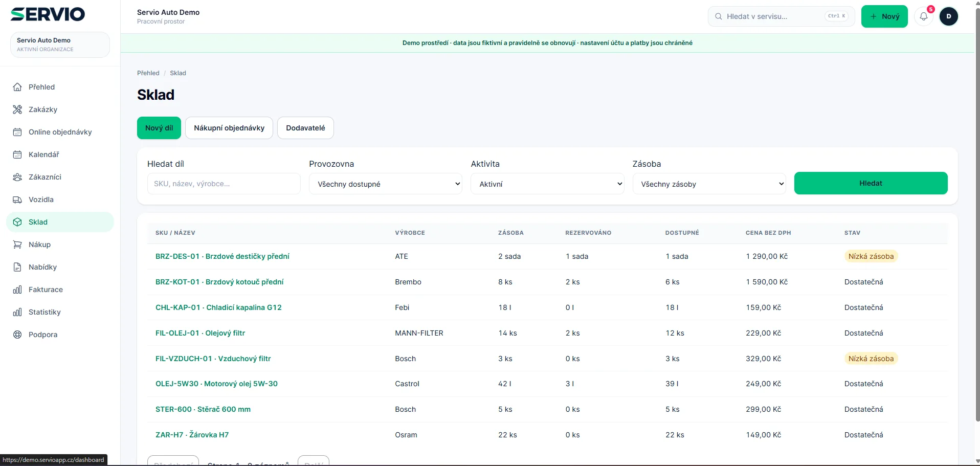Click the Zákazníci people icon
The image size is (980, 466).
[17, 177]
